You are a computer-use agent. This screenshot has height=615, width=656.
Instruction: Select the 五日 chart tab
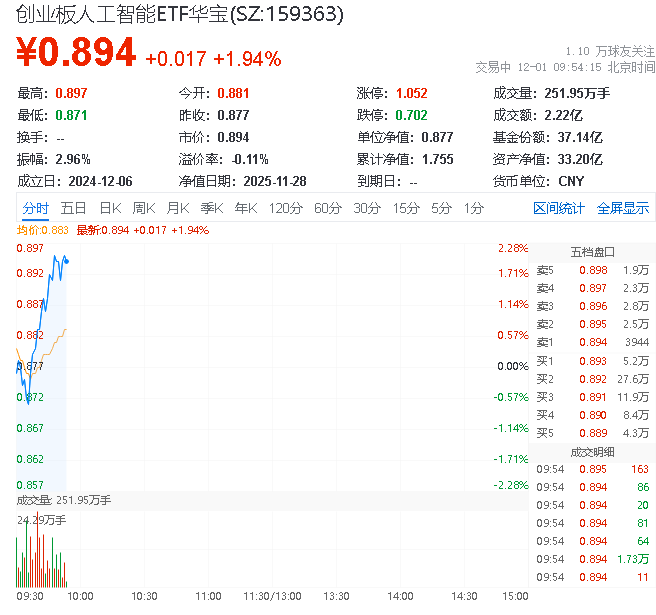[73, 208]
